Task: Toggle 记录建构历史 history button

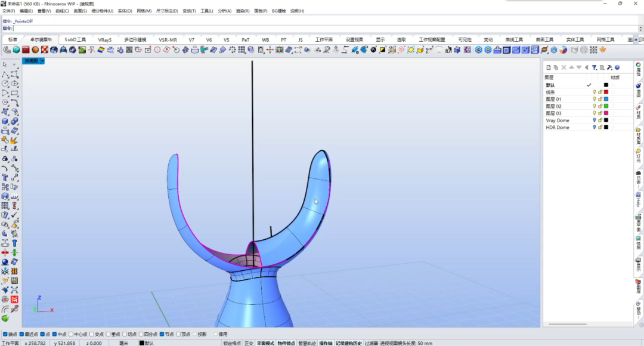Action: pyautogui.click(x=349, y=343)
